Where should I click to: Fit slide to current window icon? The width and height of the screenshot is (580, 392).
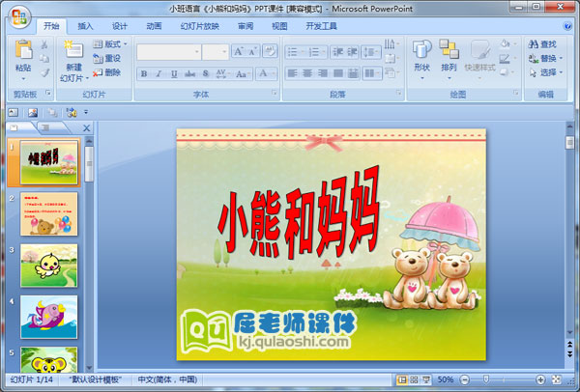(x=557, y=379)
